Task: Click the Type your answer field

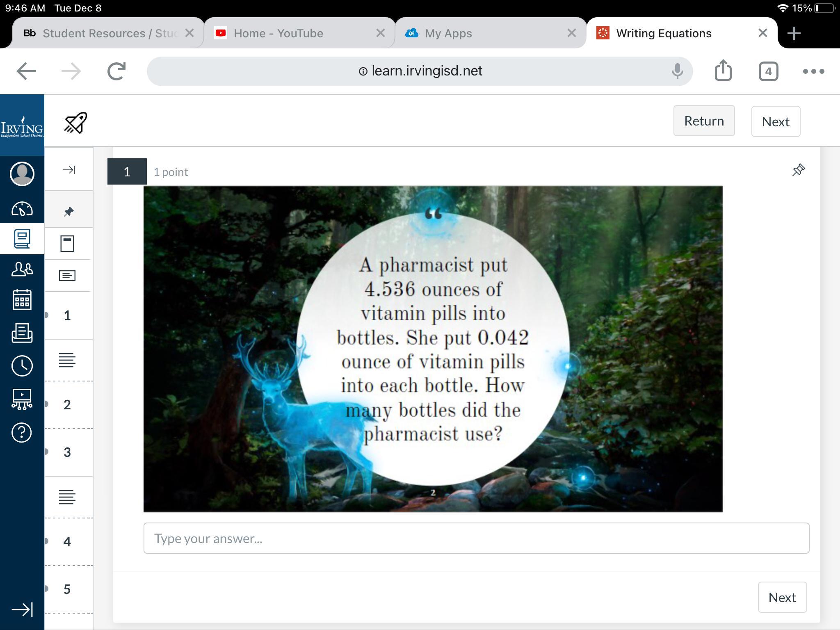Action: click(476, 538)
